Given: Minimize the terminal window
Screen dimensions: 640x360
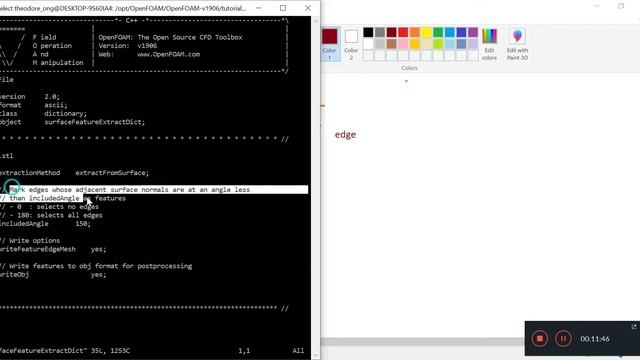Looking at the screenshot, I should pos(259,8).
